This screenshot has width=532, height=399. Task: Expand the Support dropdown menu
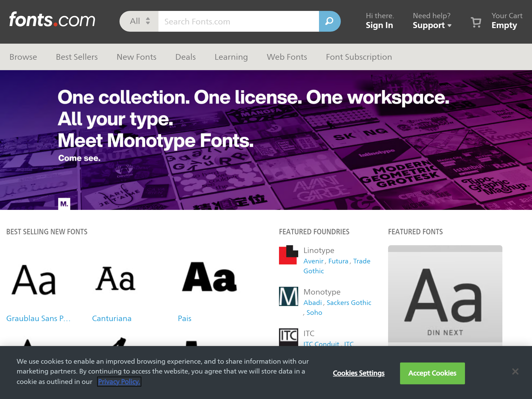coord(432,25)
